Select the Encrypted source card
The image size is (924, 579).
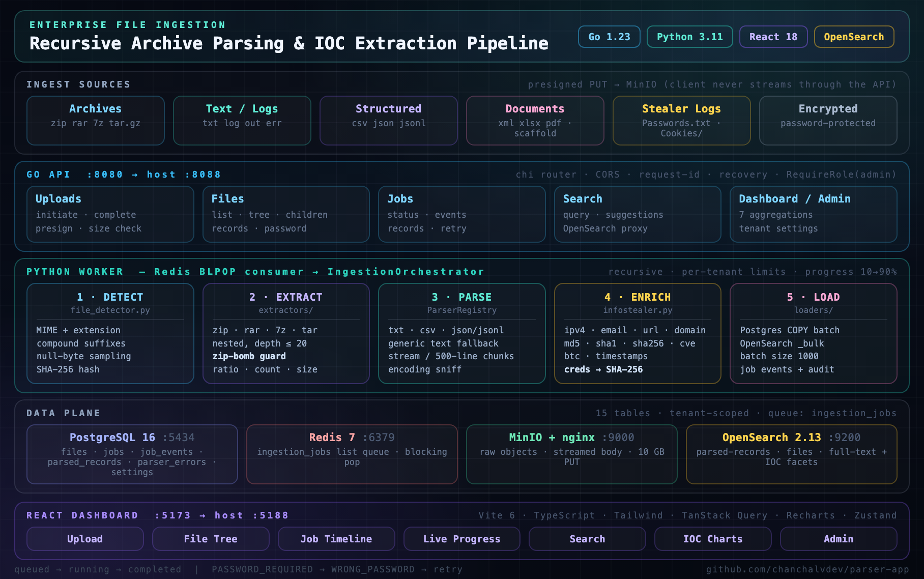pos(828,121)
